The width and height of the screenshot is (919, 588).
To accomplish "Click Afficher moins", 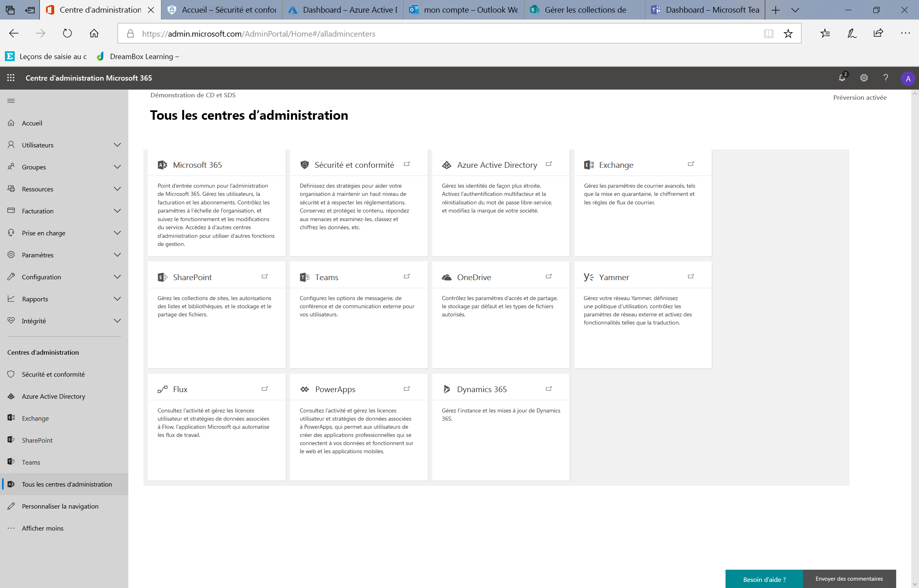I will pos(64,528).
